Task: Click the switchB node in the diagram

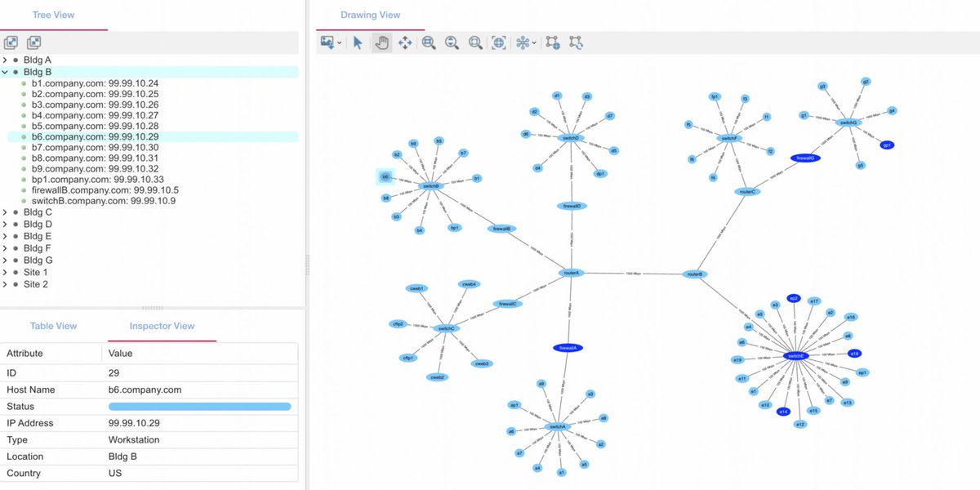Action: click(x=430, y=186)
